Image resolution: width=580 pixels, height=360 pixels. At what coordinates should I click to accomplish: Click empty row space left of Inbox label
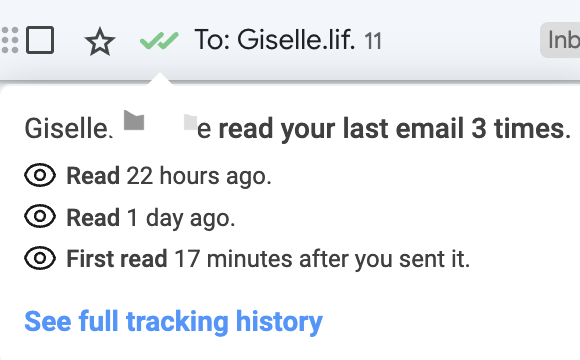click(461, 40)
